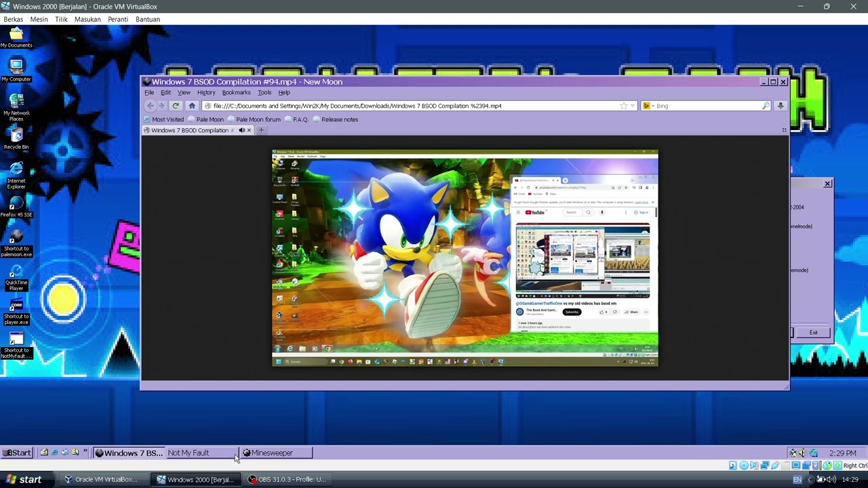Open Shortcut to player.exe icon
The height and width of the screenshot is (488, 868).
pos(16,310)
